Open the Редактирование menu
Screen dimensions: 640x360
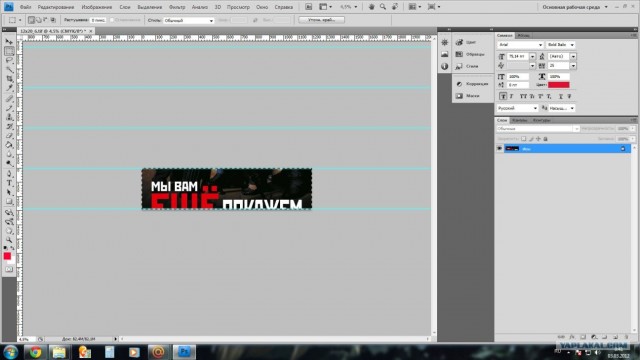[x=56, y=7]
